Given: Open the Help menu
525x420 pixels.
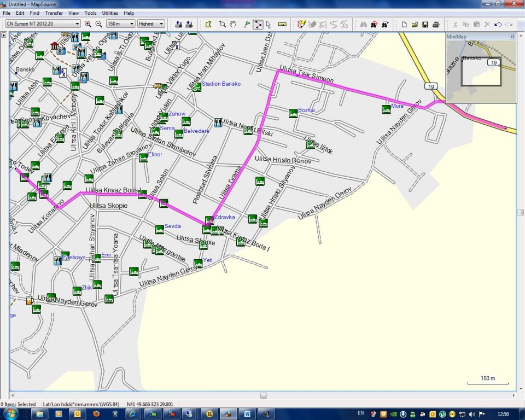Looking at the screenshot, I should coord(129,13).
